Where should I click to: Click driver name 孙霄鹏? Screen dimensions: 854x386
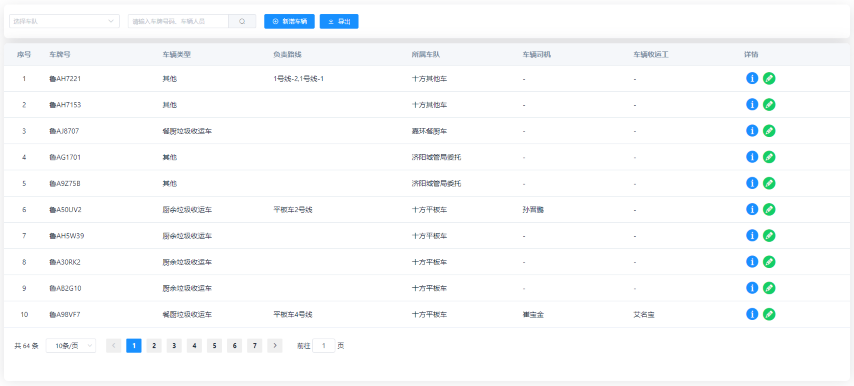[x=533, y=210]
